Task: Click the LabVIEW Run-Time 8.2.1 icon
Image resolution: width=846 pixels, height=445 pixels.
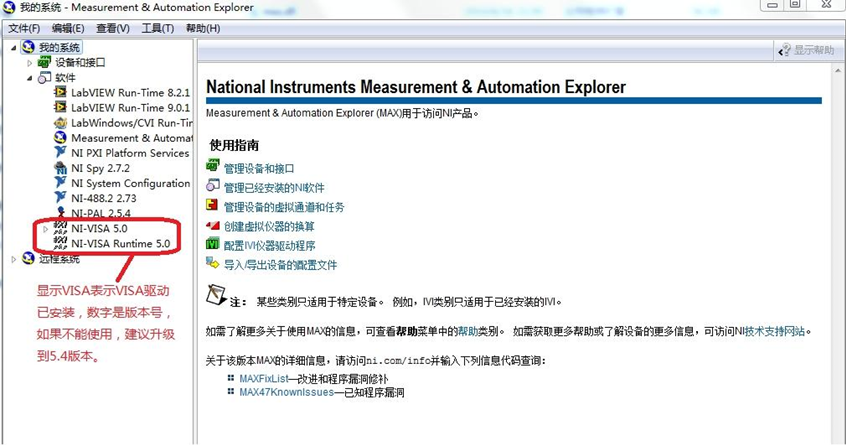Action: [x=60, y=92]
